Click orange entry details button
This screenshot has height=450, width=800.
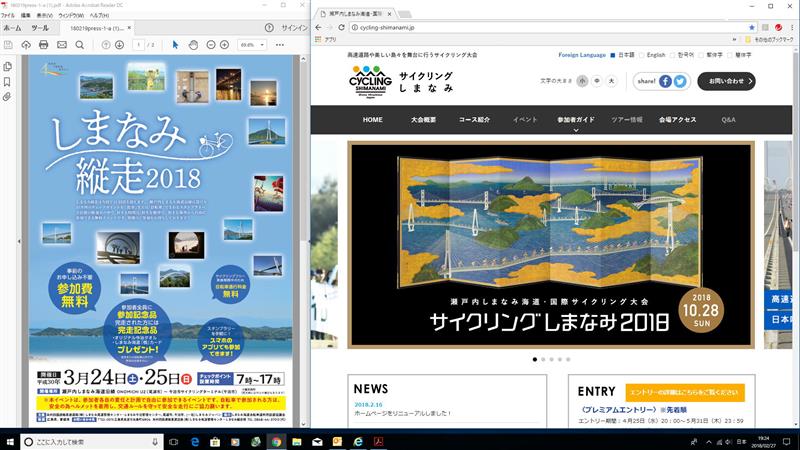[685, 392]
